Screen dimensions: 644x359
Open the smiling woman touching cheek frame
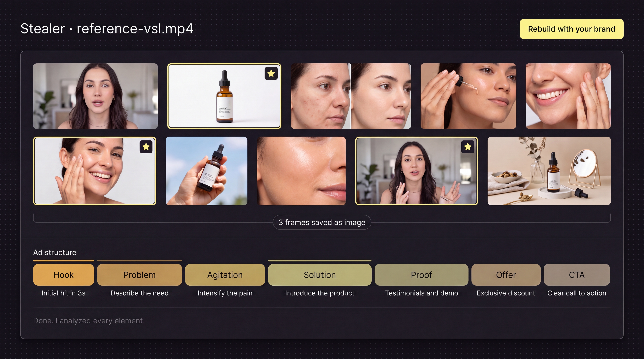pyautogui.click(x=95, y=171)
